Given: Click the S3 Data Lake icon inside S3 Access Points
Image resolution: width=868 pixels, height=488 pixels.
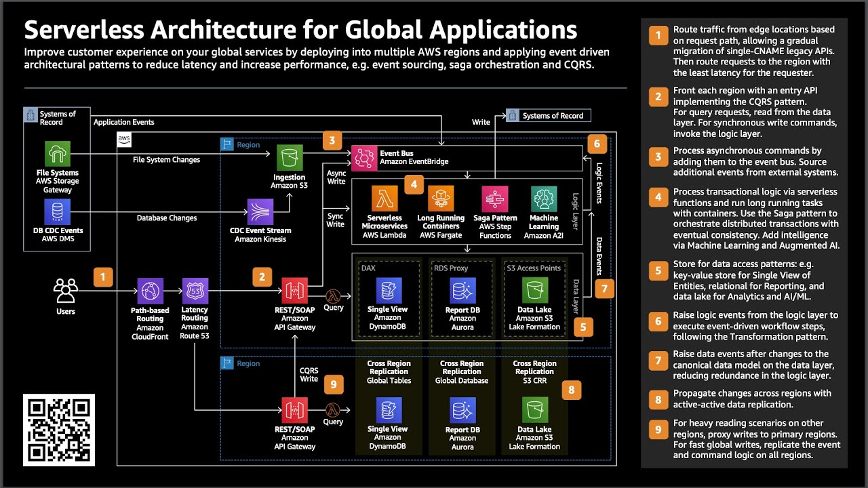Looking at the screenshot, I should coord(534,291).
